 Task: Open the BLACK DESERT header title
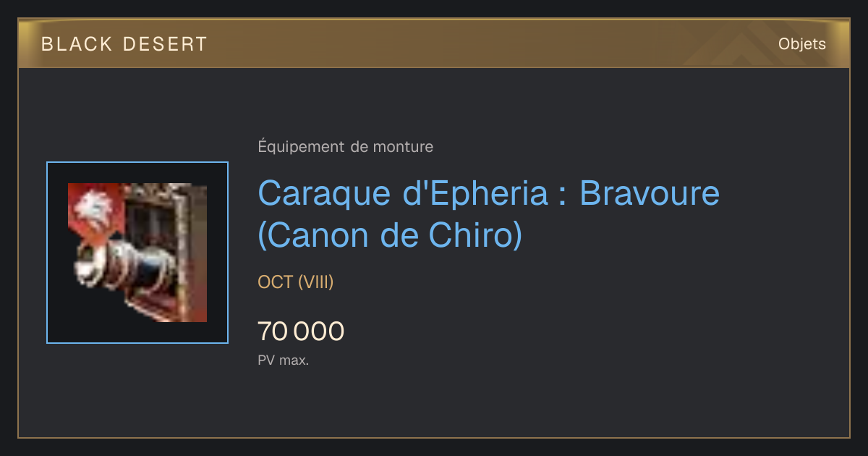(124, 44)
